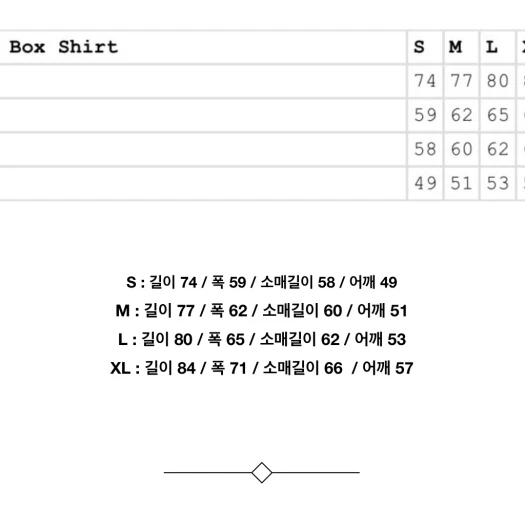
Task: Click the S length cell showing 74
Action: [x=425, y=81]
